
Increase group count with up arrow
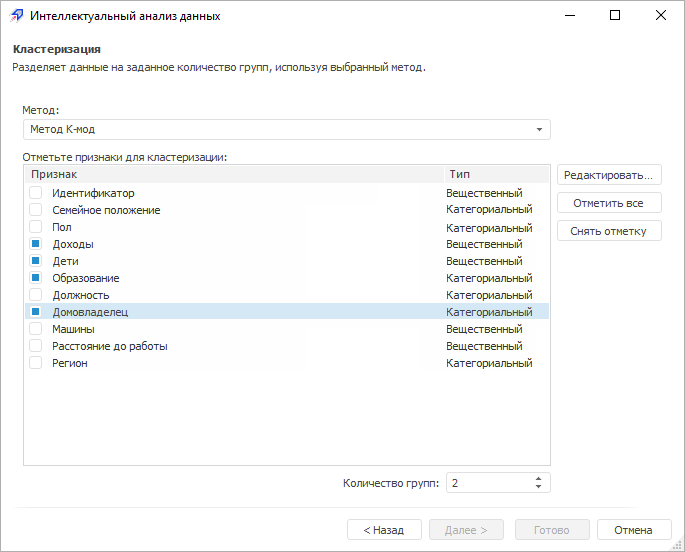[x=539, y=478]
